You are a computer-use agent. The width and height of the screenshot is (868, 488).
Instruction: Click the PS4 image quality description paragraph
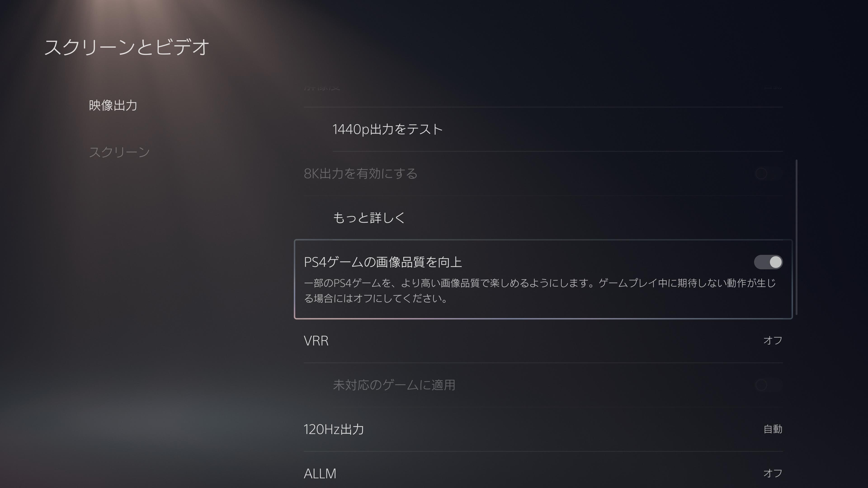click(540, 290)
